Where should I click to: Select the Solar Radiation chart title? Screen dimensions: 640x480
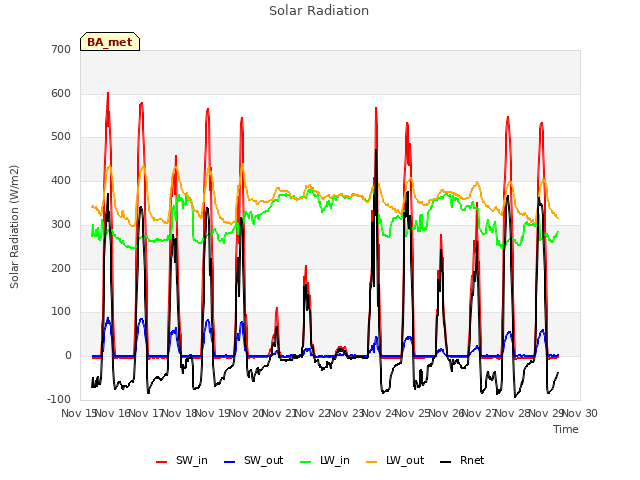click(319, 11)
